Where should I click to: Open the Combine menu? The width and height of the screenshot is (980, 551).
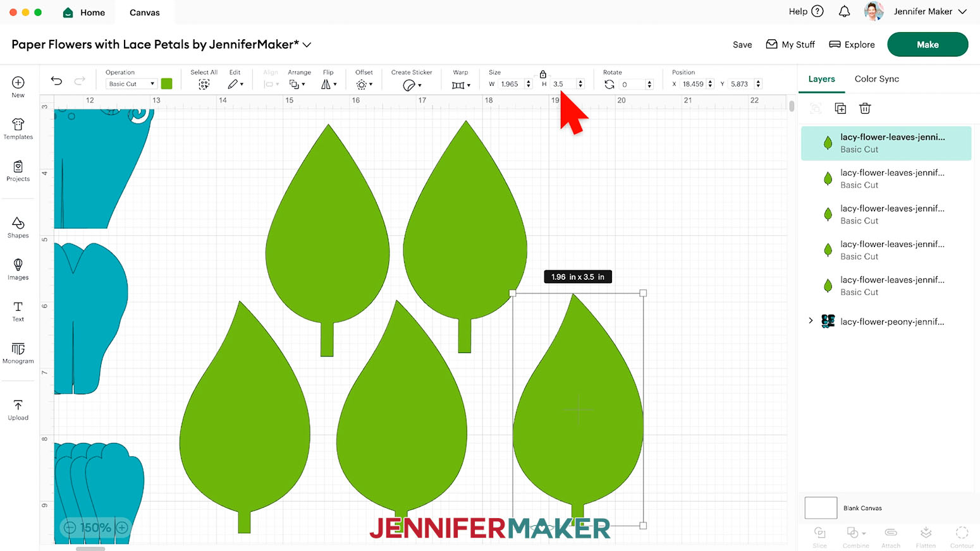[x=855, y=536]
